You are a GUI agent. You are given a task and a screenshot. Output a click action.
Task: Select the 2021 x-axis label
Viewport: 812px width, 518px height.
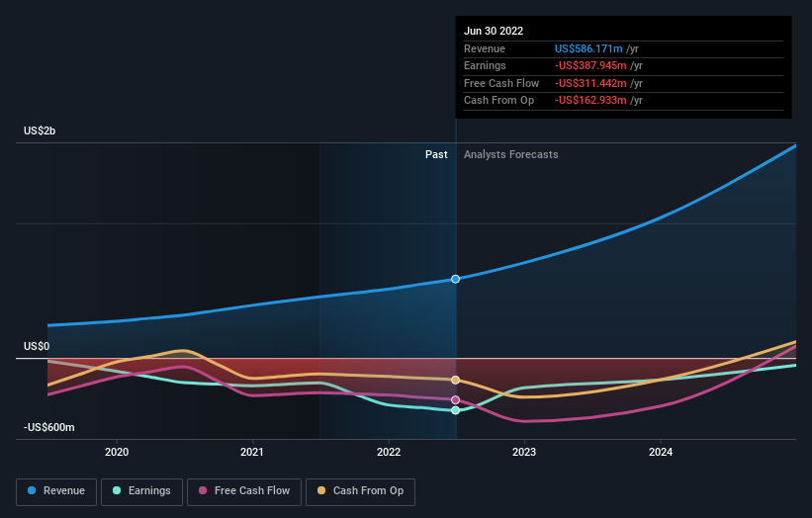tap(251, 452)
